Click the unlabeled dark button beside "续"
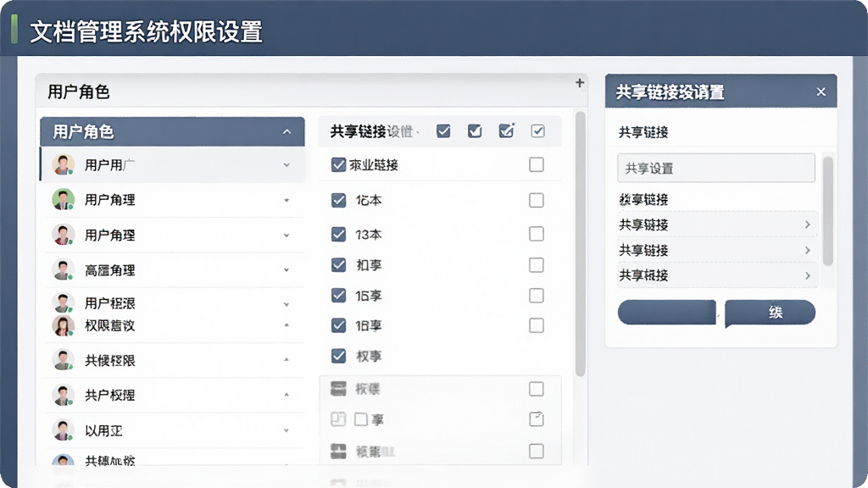This screenshot has width=868, height=488. click(x=667, y=313)
